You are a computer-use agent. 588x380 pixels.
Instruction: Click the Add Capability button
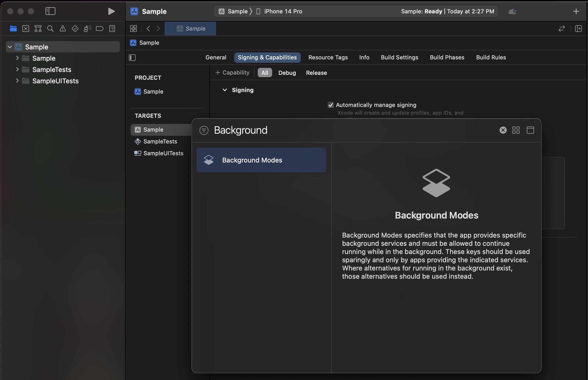point(232,72)
